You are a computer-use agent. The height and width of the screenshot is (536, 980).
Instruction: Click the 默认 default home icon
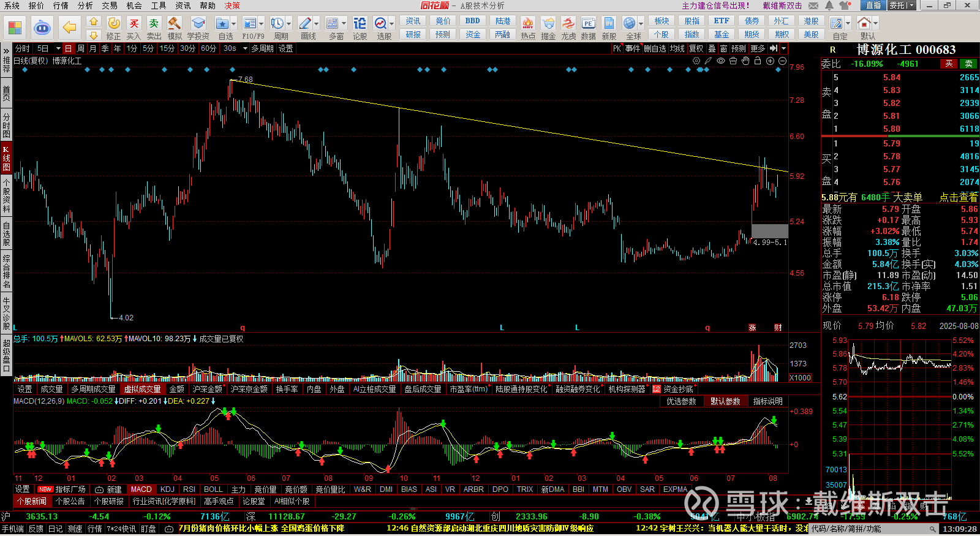(864, 24)
